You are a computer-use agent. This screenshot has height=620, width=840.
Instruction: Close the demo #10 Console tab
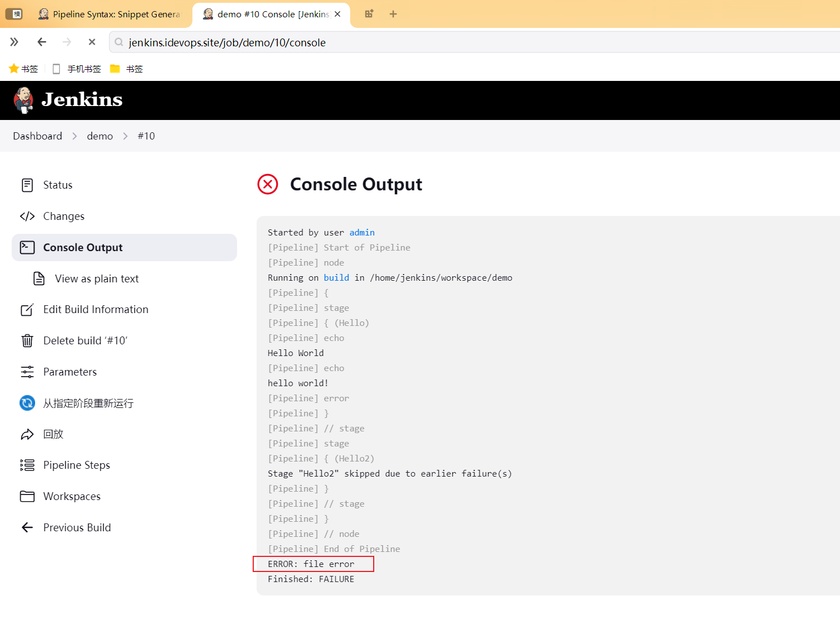tap(337, 14)
